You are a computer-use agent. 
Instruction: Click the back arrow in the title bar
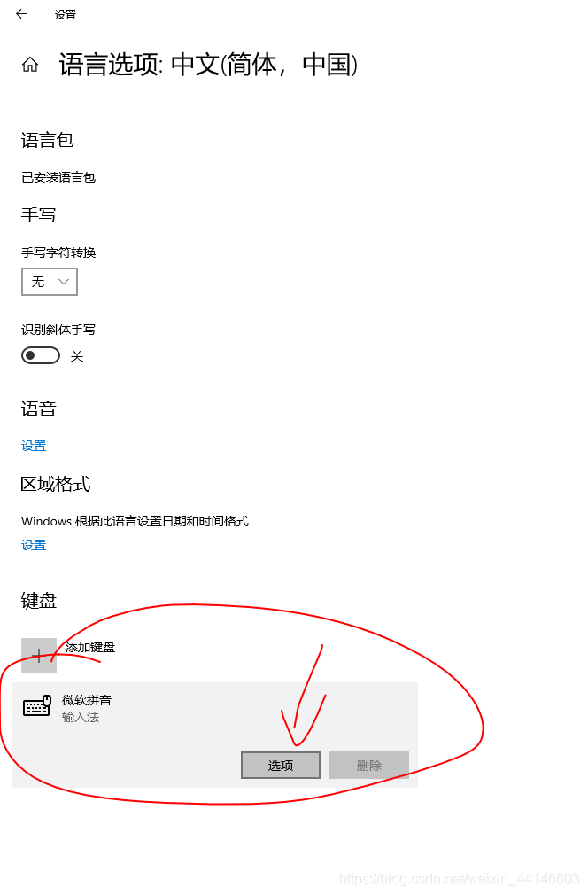pyautogui.click(x=21, y=14)
